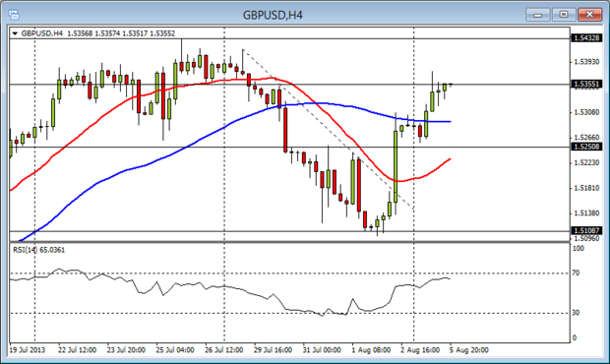
Task: Click the 19 Jul 2013 date label
Action: [28, 350]
